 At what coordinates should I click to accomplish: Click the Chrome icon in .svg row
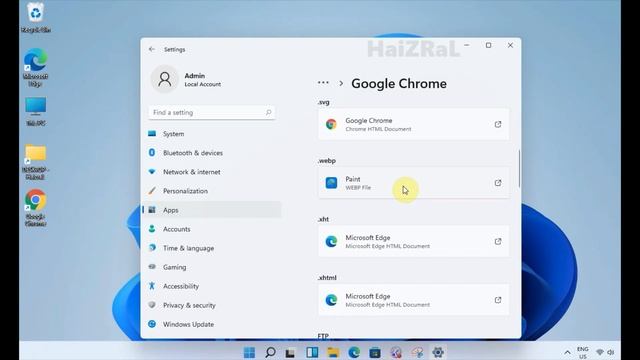coord(331,124)
